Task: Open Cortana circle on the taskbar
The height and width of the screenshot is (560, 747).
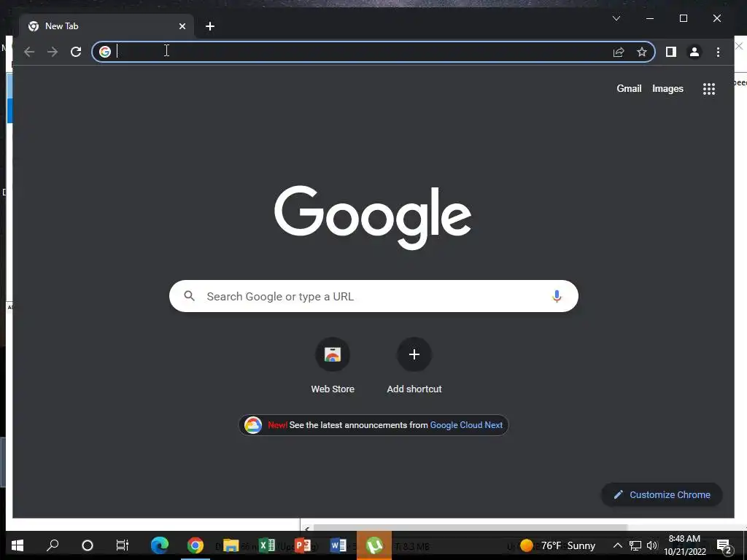Action: point(88,545)
